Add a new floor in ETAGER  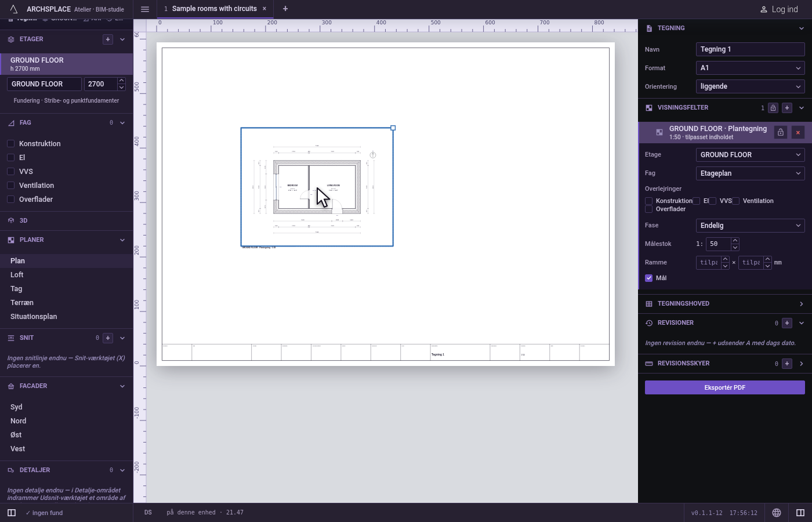[107, 39]
